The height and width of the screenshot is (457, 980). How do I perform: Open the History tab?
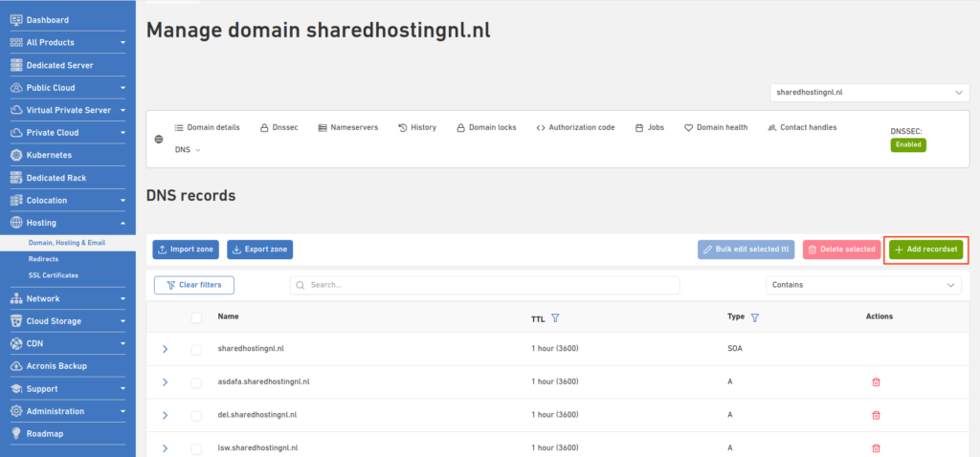point(417,127)
